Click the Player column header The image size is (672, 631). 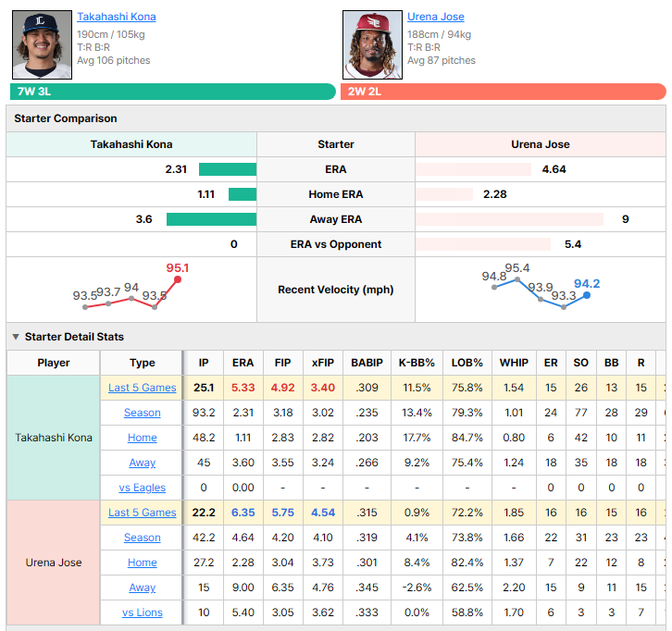(54, 363)
